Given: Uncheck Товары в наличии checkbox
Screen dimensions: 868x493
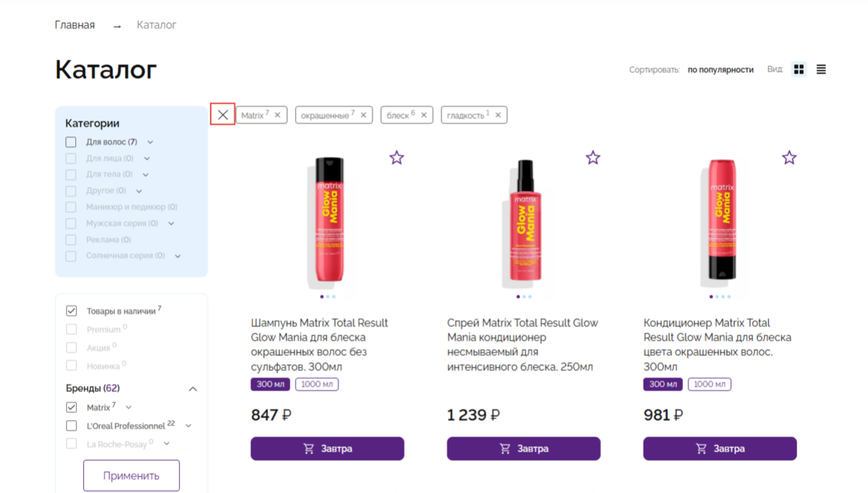Looking at the screenshot, I should [72, 311].
